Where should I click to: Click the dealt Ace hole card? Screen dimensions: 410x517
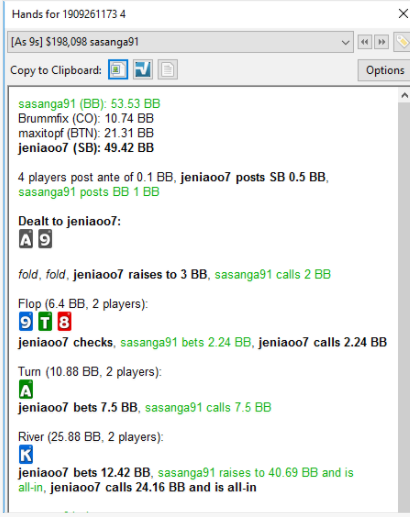(26, 239)
